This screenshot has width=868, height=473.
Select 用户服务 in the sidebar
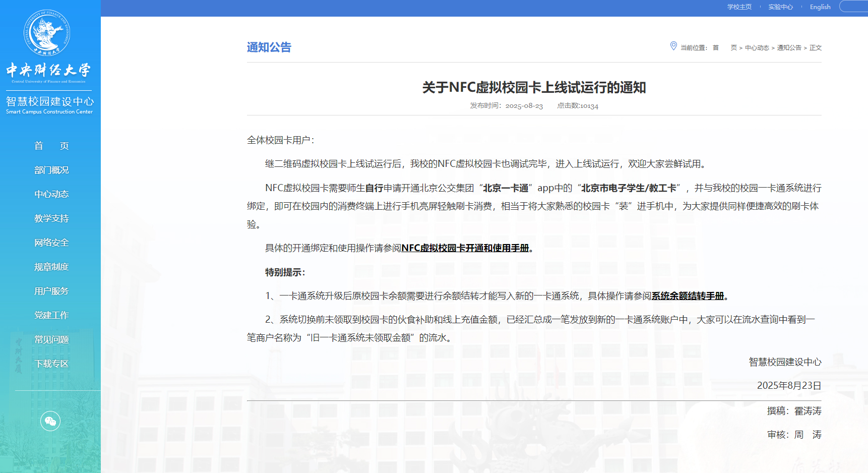pos(51,291)
